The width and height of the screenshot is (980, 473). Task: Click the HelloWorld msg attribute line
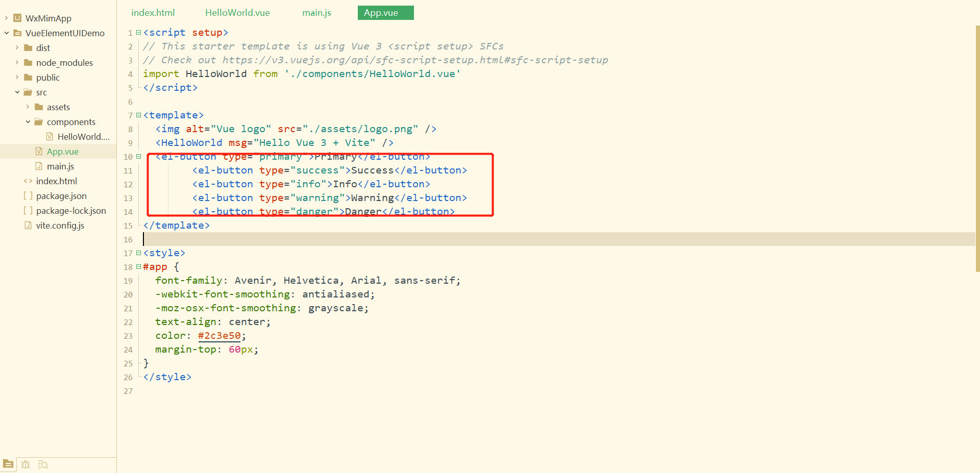[274, 142]
